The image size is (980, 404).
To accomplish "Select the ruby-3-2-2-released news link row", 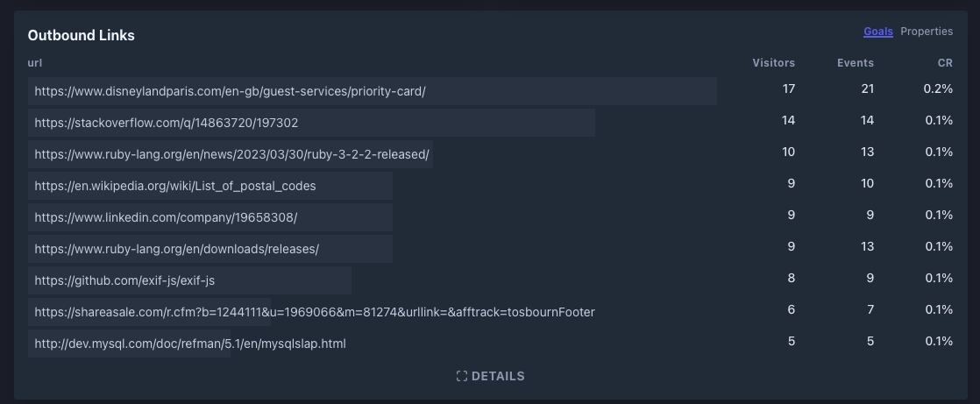I will [491, 154].
